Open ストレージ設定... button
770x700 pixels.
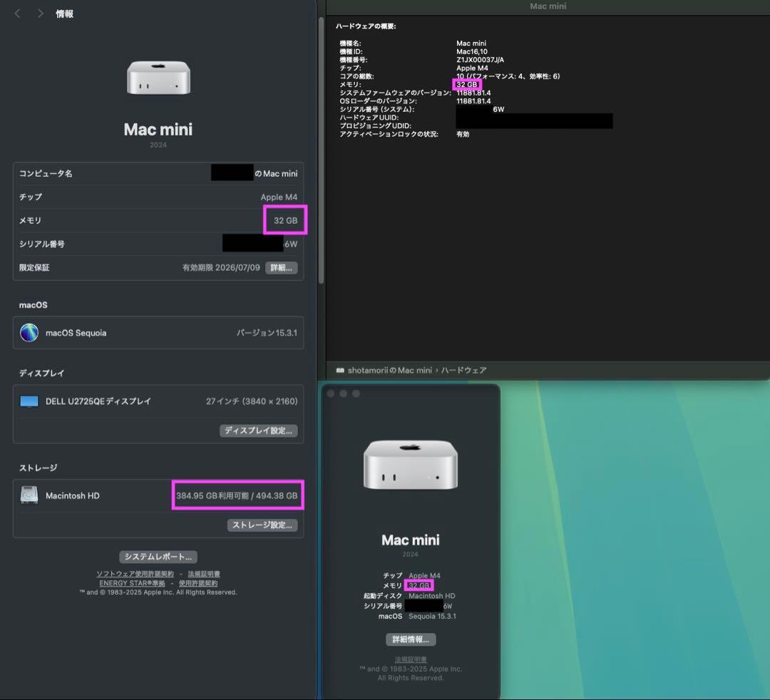pyautogui.click(x=262, y=525)
